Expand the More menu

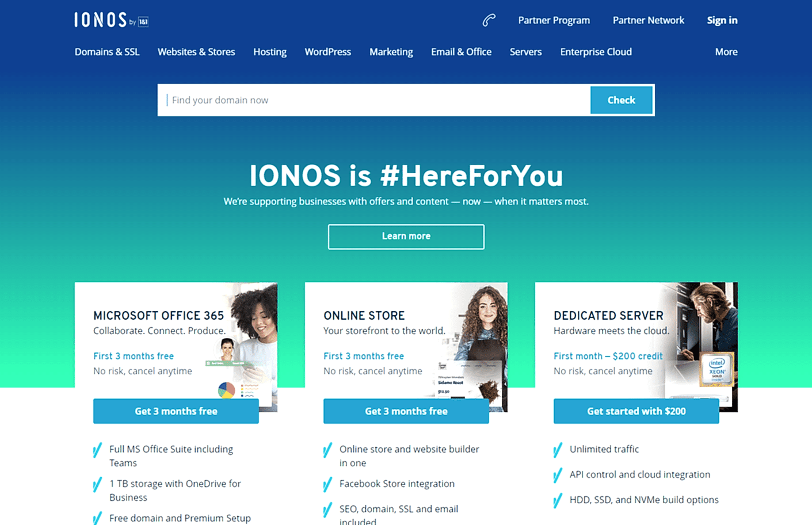coord(726,52)
